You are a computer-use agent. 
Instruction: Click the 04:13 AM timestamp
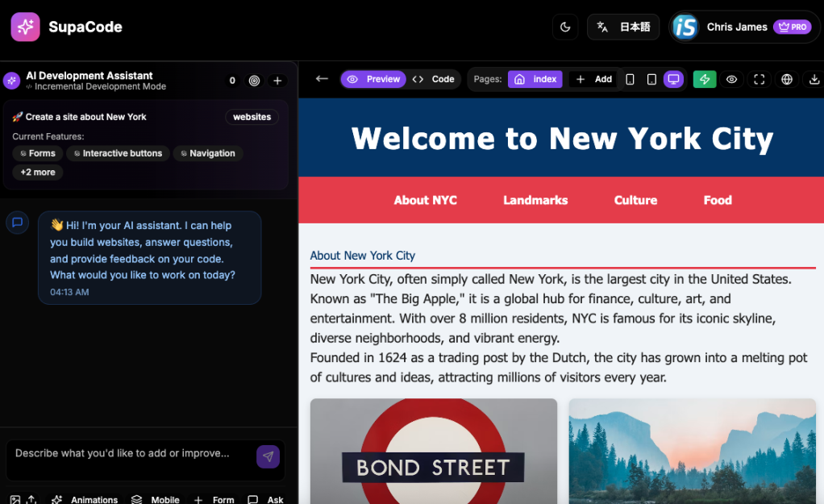pos(69,292)
